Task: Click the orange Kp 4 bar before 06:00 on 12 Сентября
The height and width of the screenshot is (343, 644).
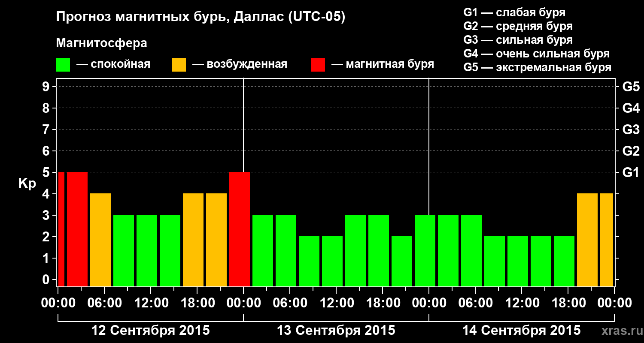Action: tap(100, 240)
